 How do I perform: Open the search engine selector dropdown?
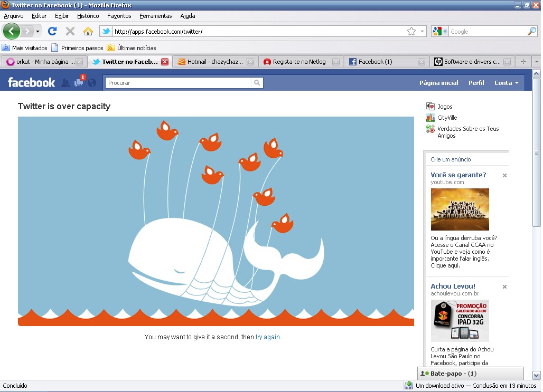pyautogui.click(x=440, y=32)
